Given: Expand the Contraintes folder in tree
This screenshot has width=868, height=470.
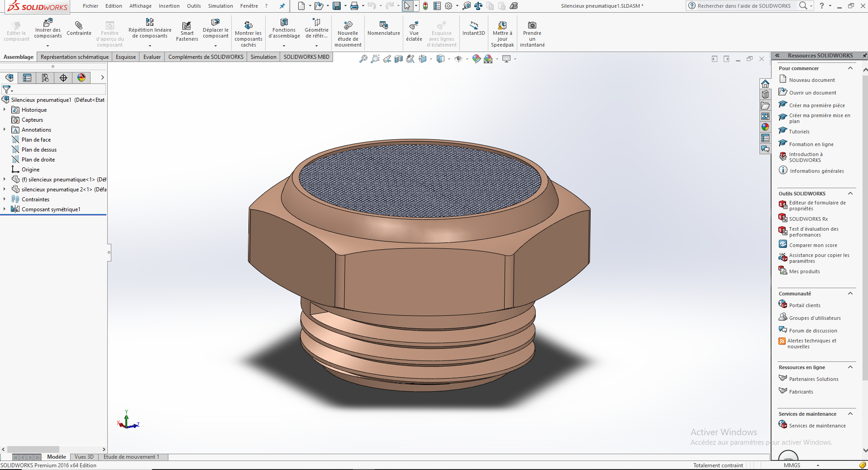Looking at the screenshot, I should (x=5, y=199).
